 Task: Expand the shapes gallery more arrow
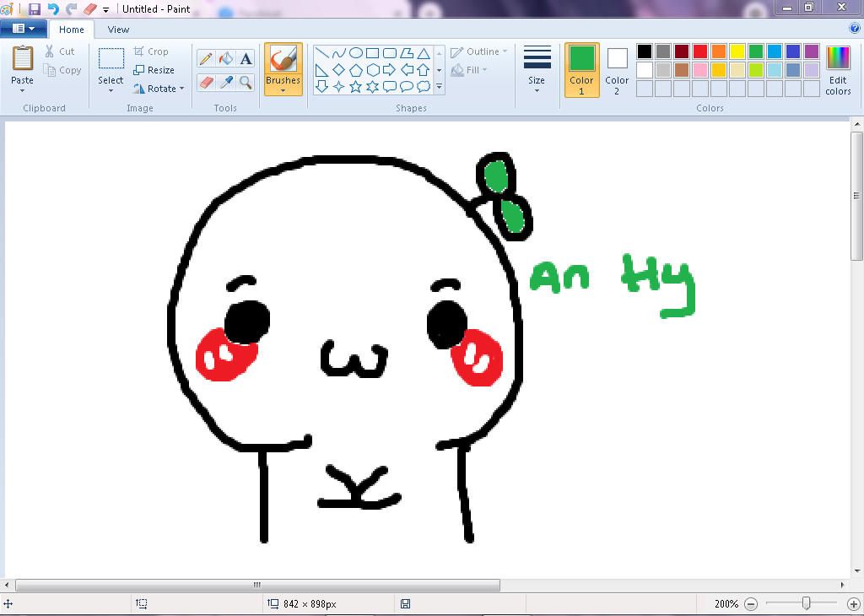[439, 87]
